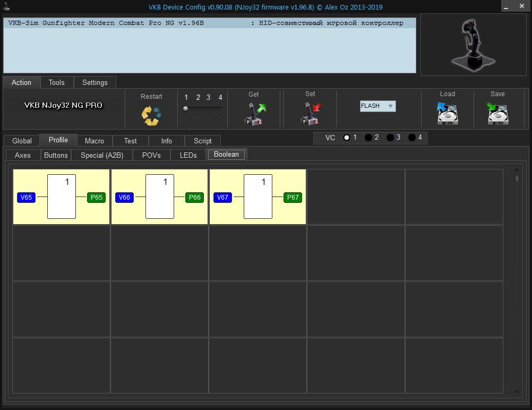The image size is (532, 410).
Task: Click the Load profile disk icon
Action: [x=447, y=113]
